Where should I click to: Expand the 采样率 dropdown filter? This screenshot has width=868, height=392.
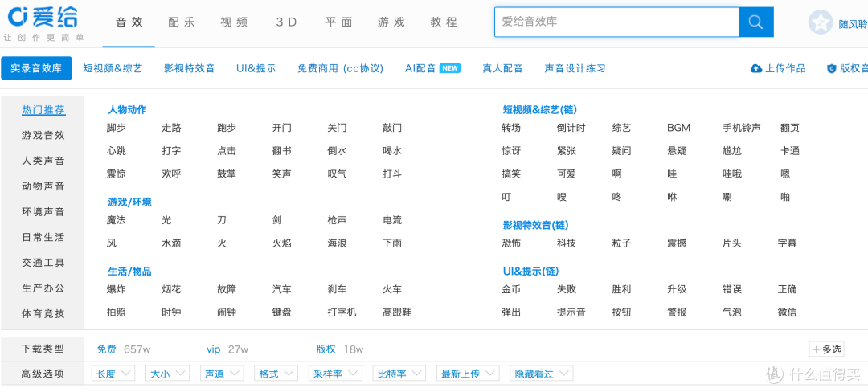[335, 374]
